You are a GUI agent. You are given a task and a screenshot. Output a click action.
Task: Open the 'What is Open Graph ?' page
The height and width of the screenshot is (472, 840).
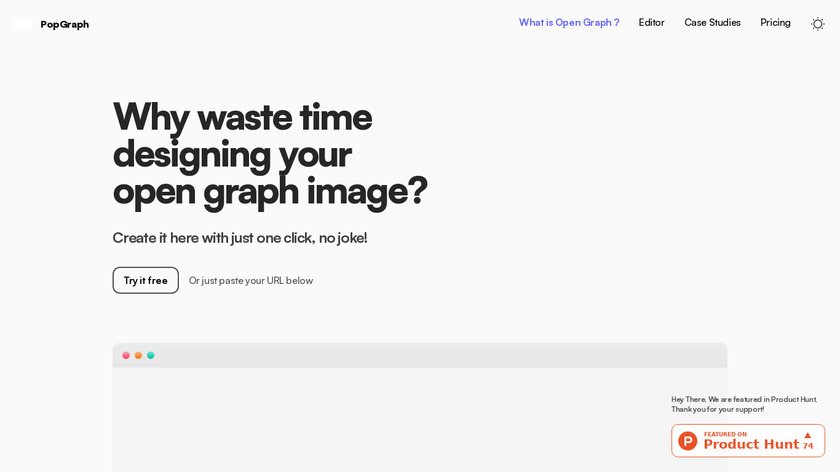pos(568,23)
